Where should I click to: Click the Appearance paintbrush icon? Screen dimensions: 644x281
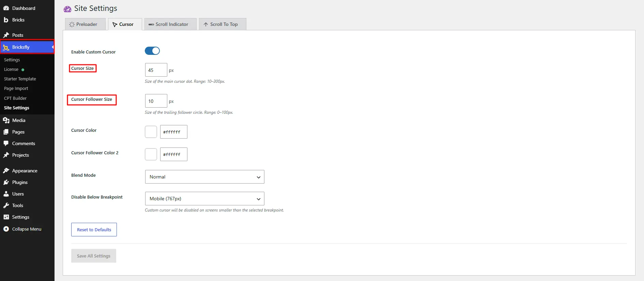pyautogui.click(x=6, y=171)
